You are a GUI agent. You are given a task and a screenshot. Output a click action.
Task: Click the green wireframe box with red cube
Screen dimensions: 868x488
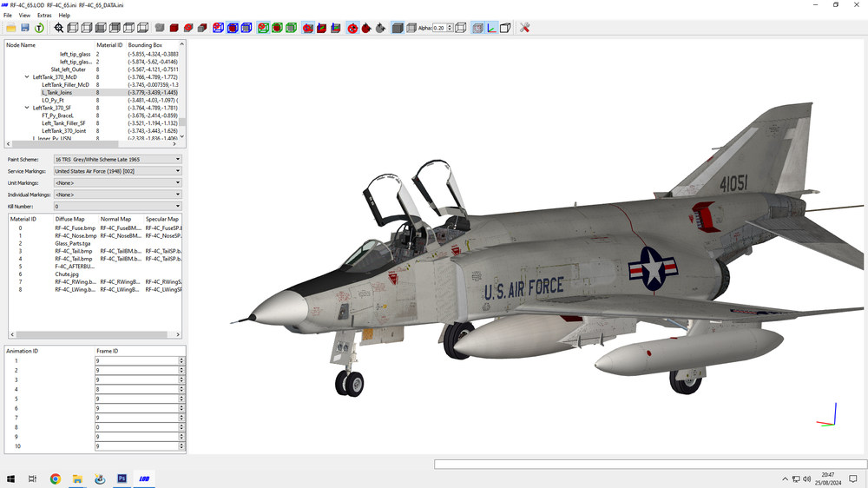pos(278,28)
